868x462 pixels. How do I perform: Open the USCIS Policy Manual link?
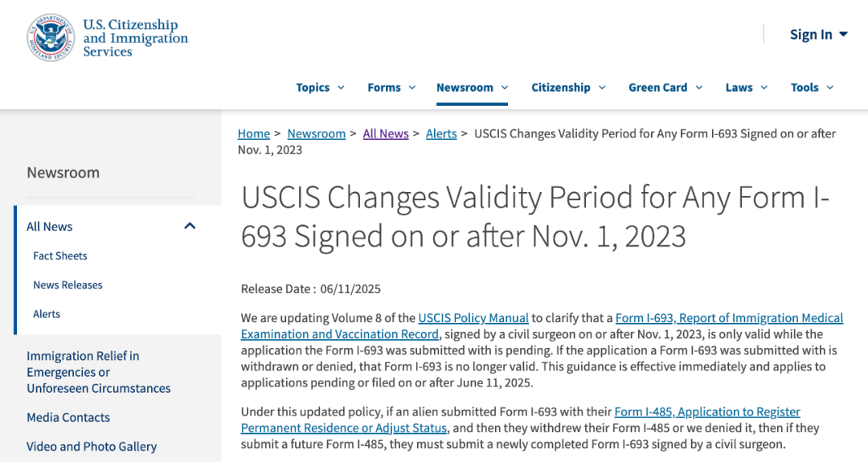click(x=473, y=317)
